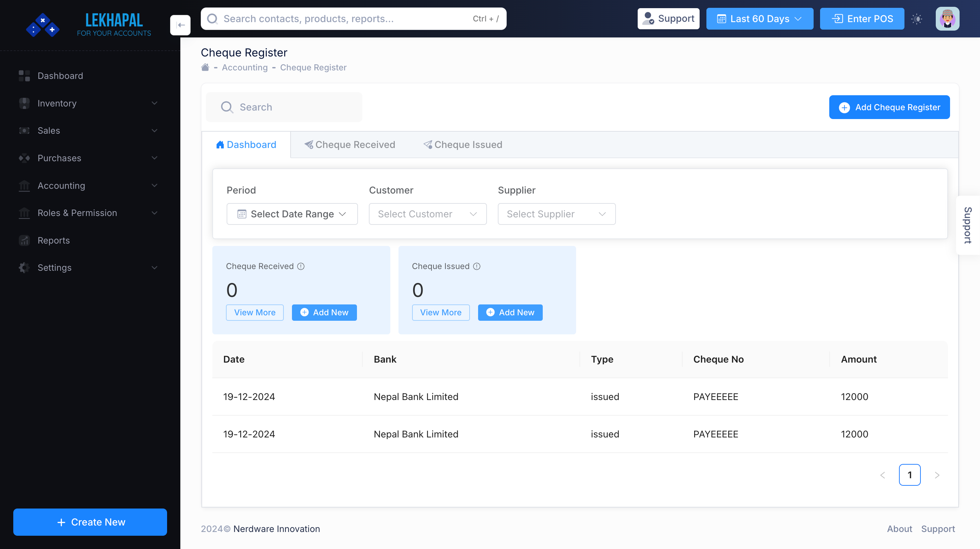Click the user avatar in the top right
The image size is (980, 549).
click(948, 18)
